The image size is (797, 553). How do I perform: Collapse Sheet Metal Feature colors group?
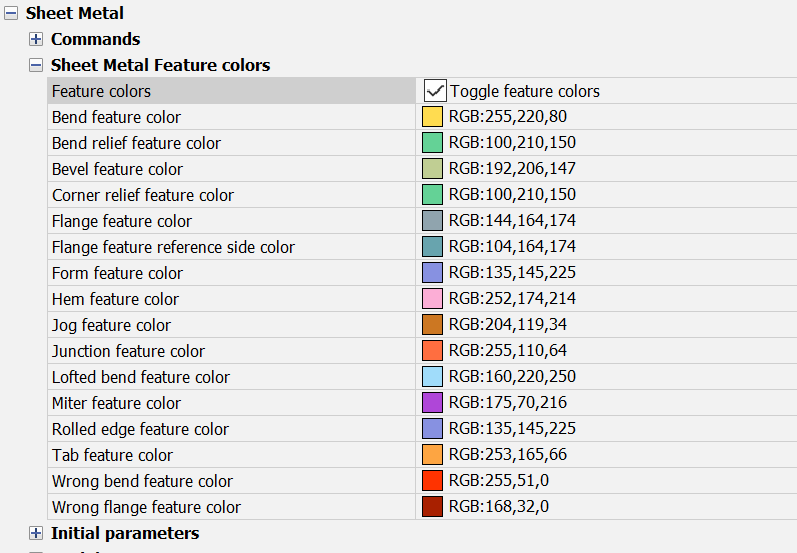click(36, 65)
